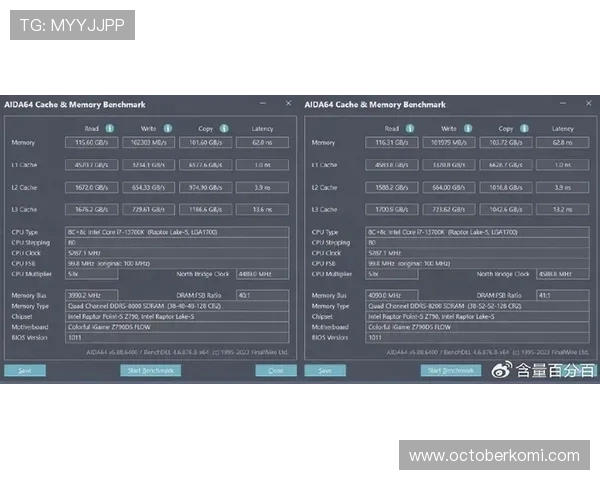Select Memory Latency value 62.8 ns
This screenshot has width=600, height=480.
562,143
